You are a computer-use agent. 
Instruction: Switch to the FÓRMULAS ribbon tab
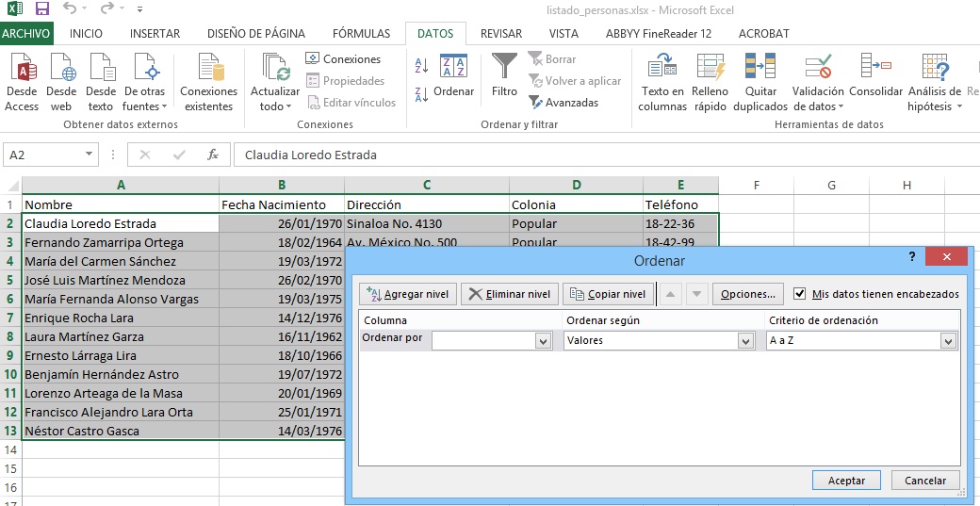[x=361, y=34]
